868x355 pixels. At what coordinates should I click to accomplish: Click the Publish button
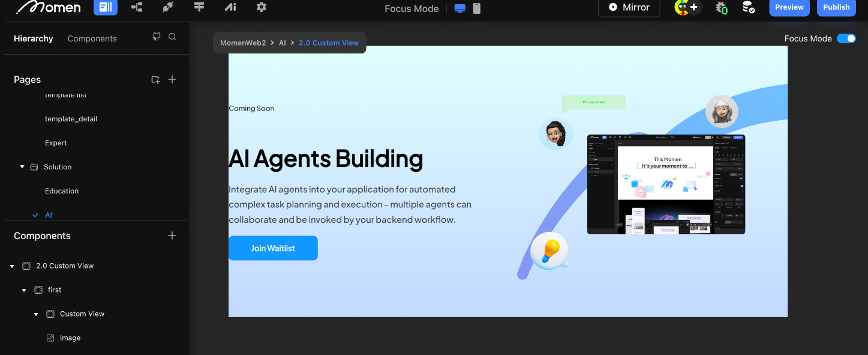pos(836,7)
